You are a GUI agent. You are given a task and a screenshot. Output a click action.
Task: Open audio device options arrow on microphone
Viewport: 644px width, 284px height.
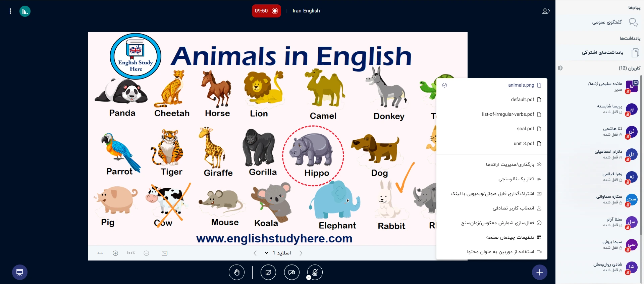(309, 278)
